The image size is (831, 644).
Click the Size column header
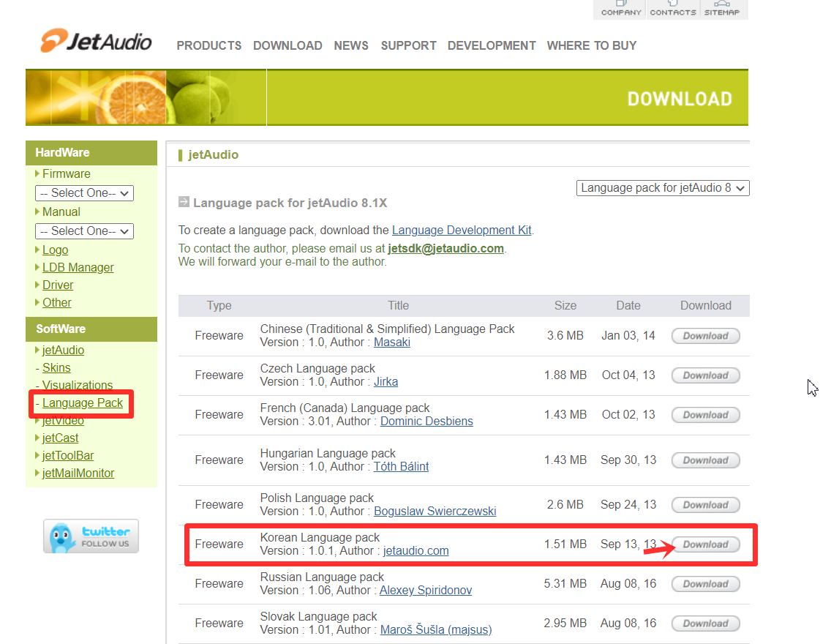[565, 305]
